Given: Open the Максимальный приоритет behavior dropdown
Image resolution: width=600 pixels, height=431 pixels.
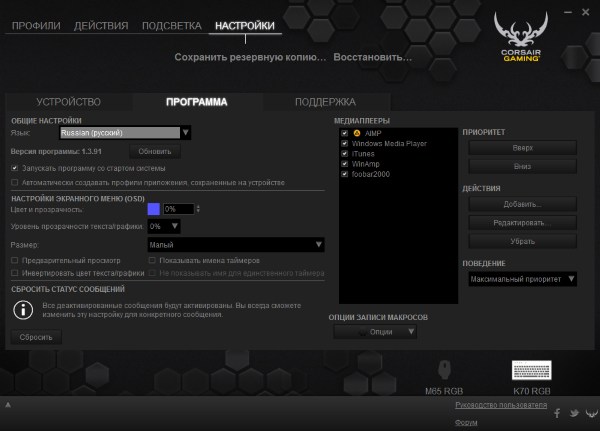Looking at the screenshot, I should 522,279.
